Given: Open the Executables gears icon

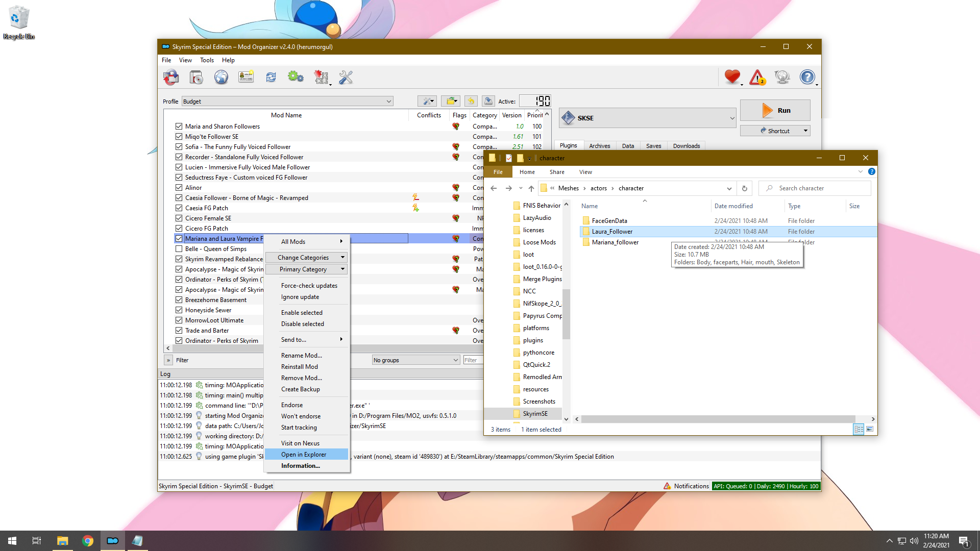Looking at the screenshot, I should (296, 77).
